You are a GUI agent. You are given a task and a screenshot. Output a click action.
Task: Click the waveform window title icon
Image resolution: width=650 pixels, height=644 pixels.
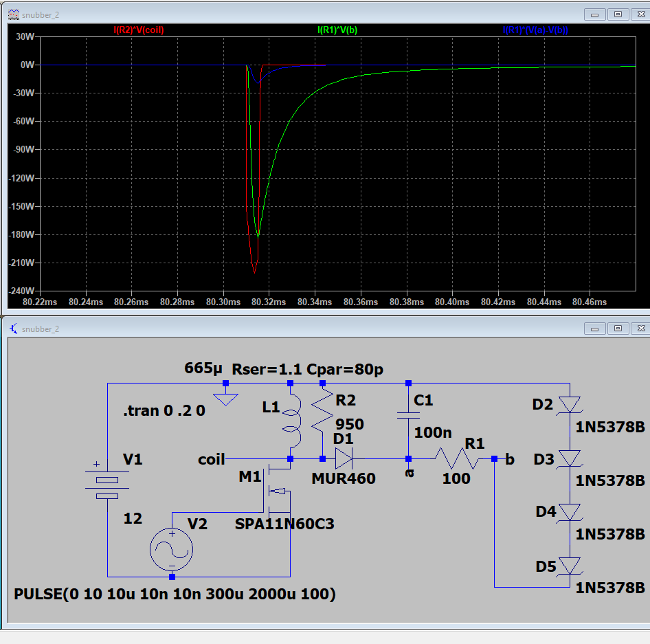click(x=13, y=14)
